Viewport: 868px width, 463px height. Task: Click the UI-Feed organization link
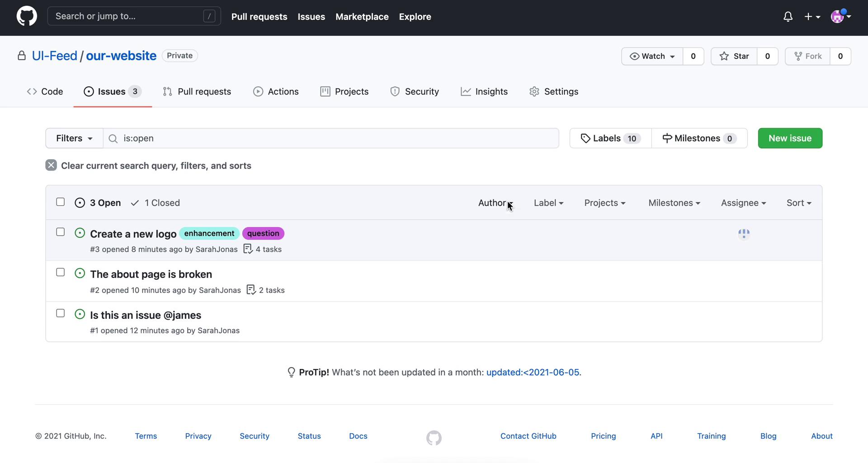(x=55, y=56)
